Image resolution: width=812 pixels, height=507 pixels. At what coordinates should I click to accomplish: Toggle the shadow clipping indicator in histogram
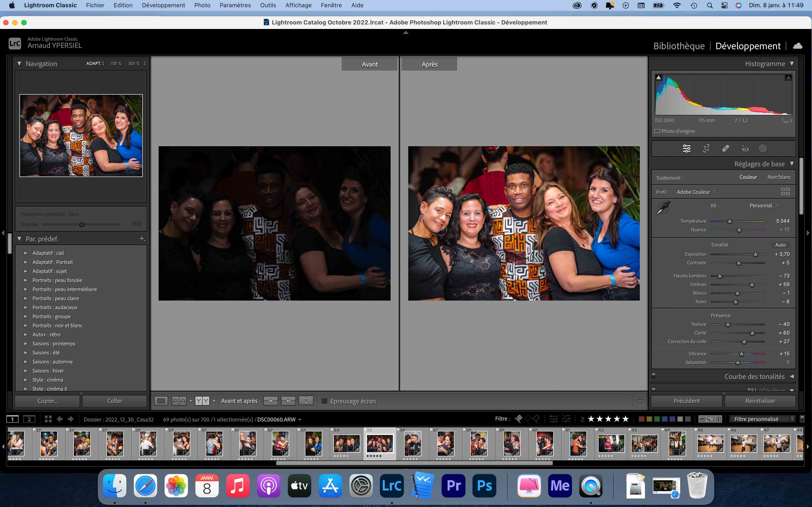point(659,77)
